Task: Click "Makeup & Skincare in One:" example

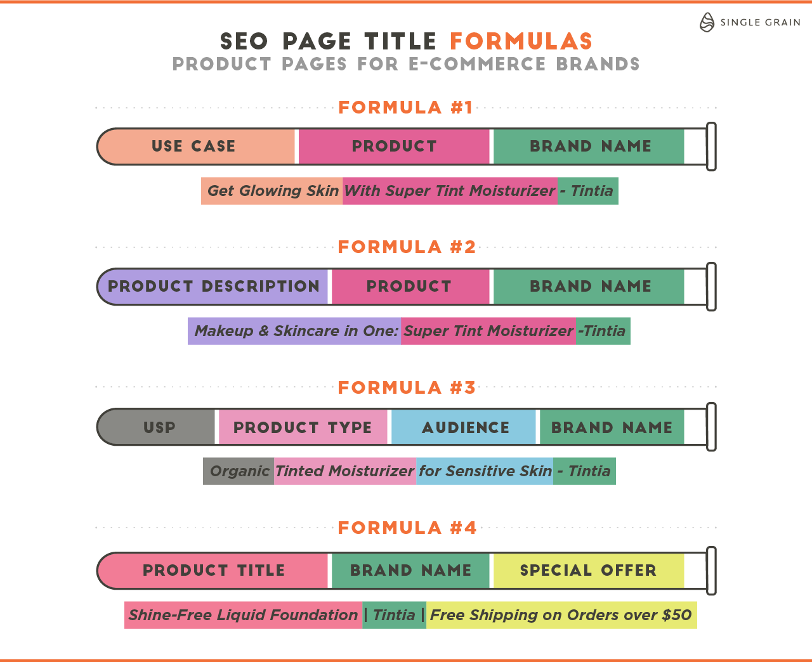Action: [296, 331]
